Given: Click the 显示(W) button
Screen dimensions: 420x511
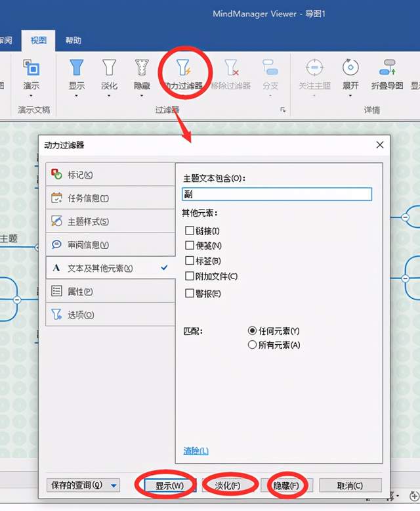Looking at the screenshot, I should 169,485.
